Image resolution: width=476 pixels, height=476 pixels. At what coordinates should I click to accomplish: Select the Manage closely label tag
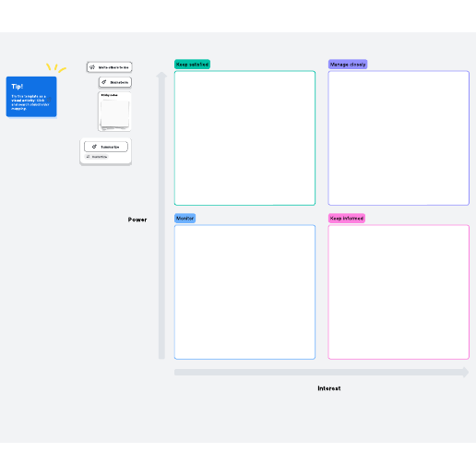pos(348,65)
